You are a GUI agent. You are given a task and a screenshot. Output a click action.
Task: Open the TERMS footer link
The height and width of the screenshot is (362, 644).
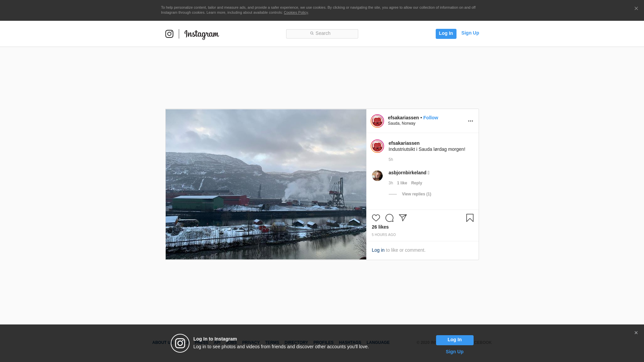pyautogui.click(x=272, y=343)
